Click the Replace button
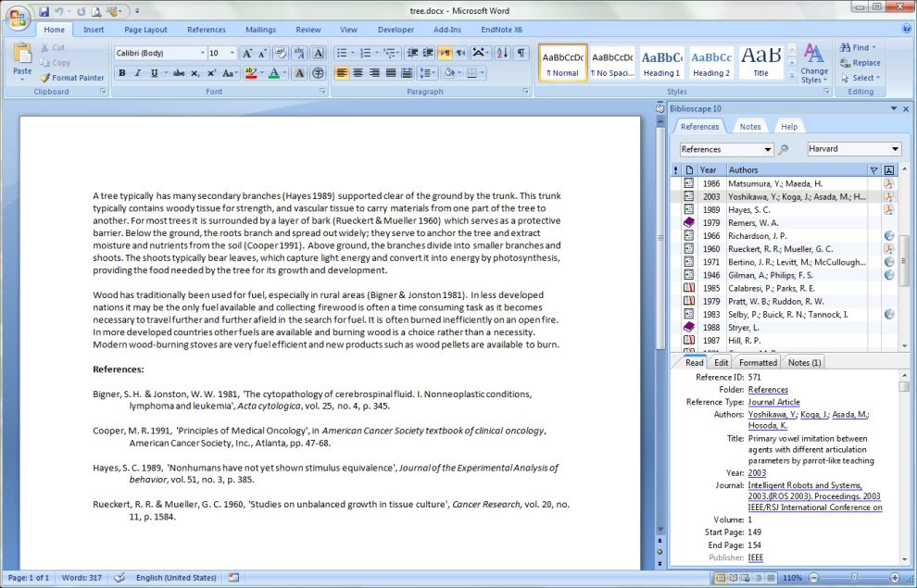Image resolution: width=917 pixels, height=588 pixels. point(860,63)
